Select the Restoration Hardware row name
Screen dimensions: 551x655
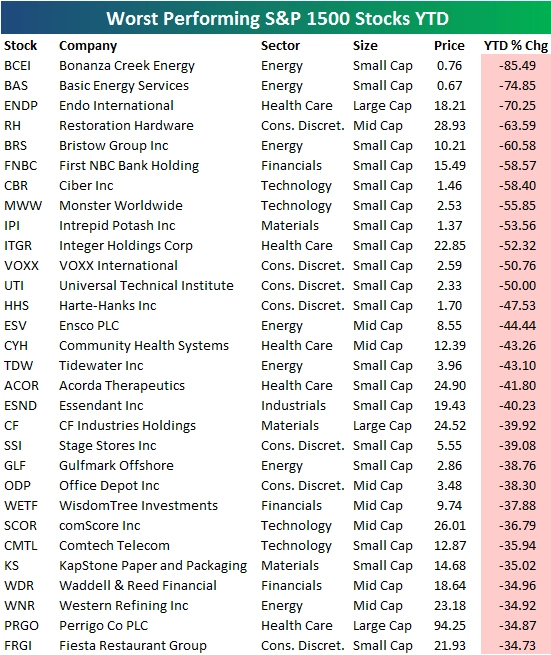click(x=126, y=126)
